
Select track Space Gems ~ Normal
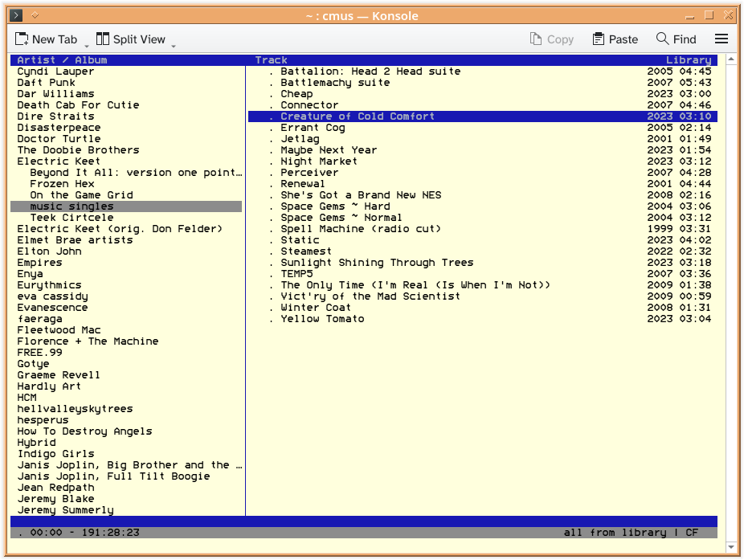[x=483, y=218]
